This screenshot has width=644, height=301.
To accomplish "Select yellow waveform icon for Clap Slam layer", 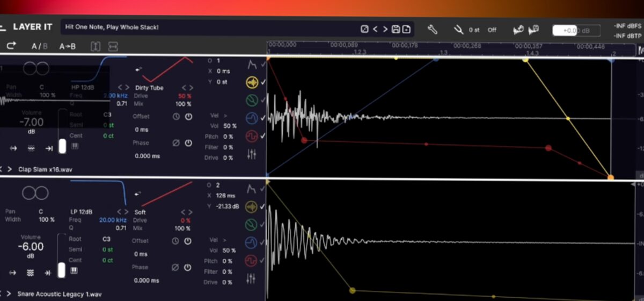I will [252, 82].
